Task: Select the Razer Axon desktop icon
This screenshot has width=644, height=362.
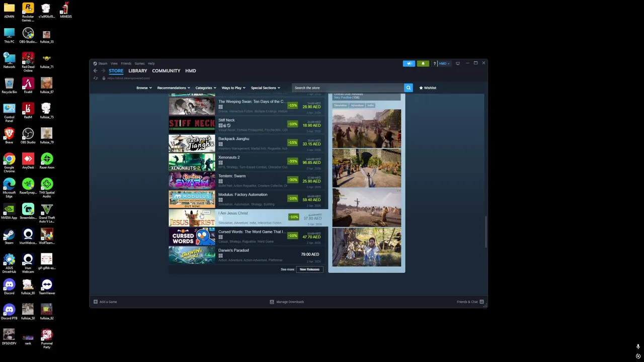Action: (47, 161)
